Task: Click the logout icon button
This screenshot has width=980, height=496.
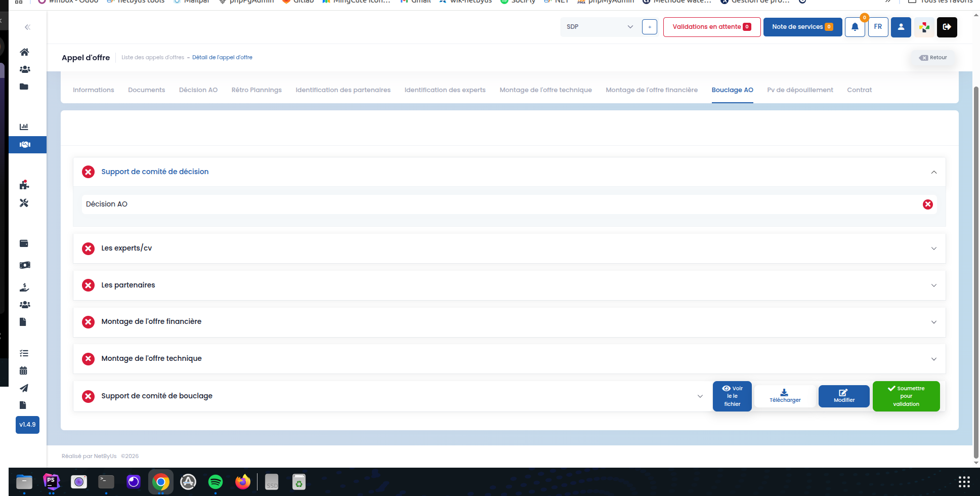Action: (947, 27)
